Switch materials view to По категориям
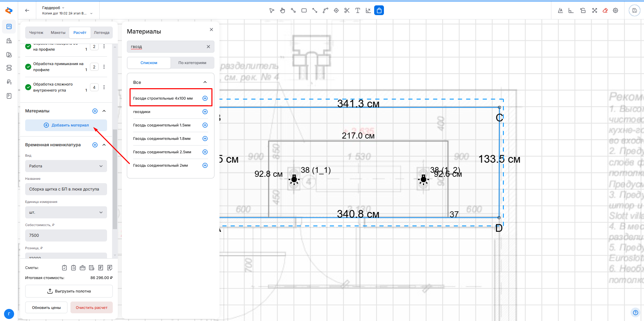The height and width of the screenshot is (321, 644). (x=192, y=63)
